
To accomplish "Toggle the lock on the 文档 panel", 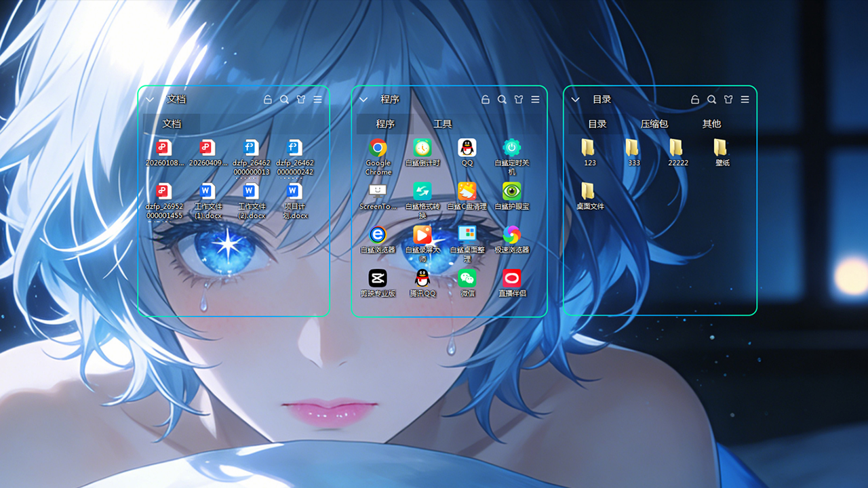I will [x=268, y=99].
